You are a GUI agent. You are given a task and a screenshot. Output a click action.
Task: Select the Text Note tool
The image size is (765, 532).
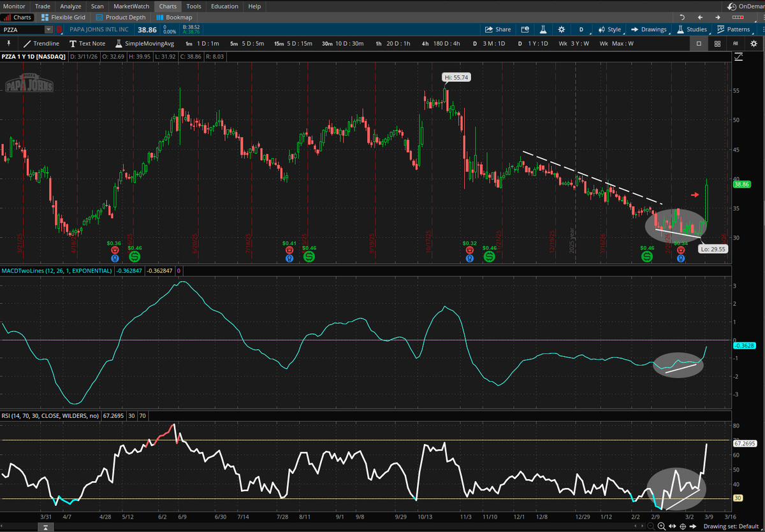point(87,43)
